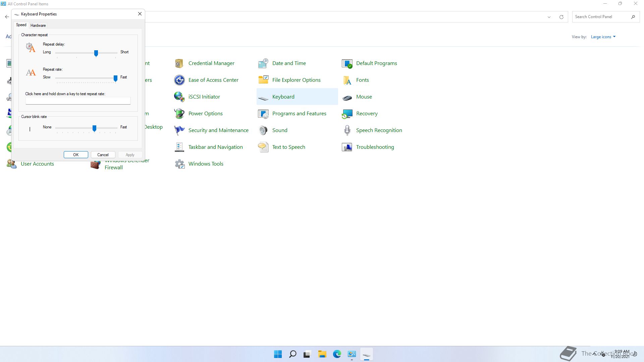644x362 pixels.
Task: Open the Windows Defender Firewall brick icon
Action: pyautogui.click(x=95, y=165)
